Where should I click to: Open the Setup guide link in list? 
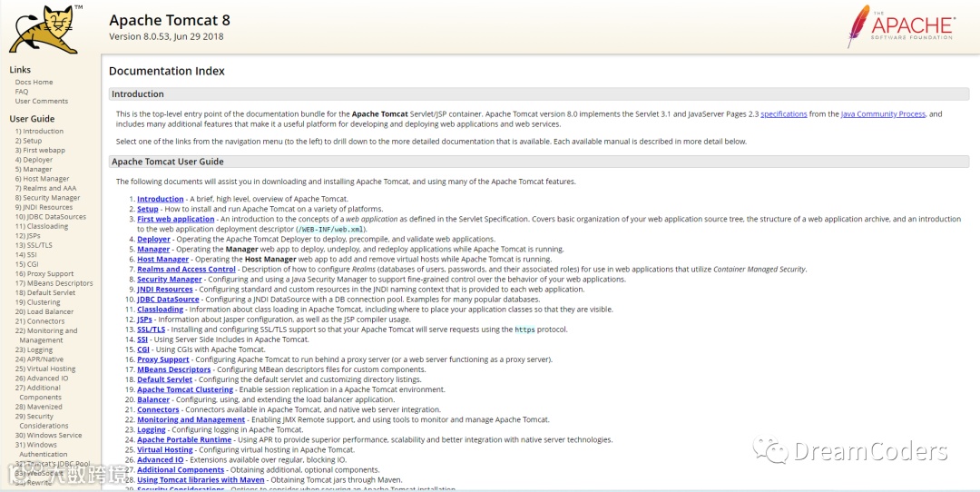[148, 209]
